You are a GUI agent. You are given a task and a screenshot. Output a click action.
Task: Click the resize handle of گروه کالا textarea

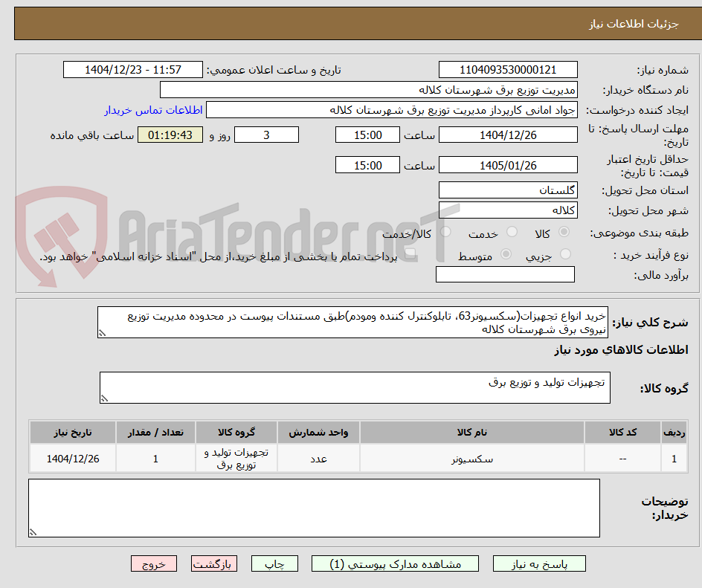tap(104, 398)
